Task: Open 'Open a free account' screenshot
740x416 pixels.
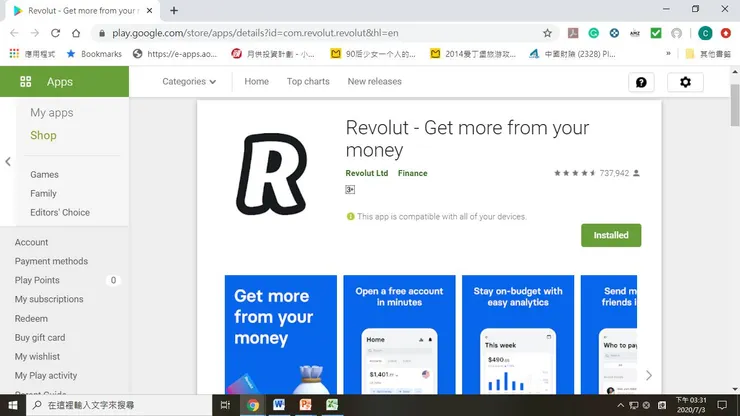Action: click(x=399, y=334)
